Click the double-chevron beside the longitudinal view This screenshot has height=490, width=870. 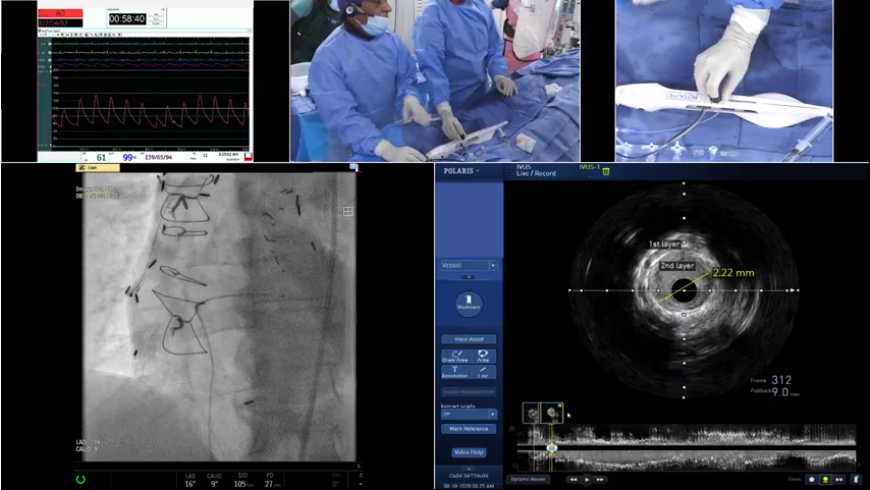pyautogui.click(x=512, y=429)
